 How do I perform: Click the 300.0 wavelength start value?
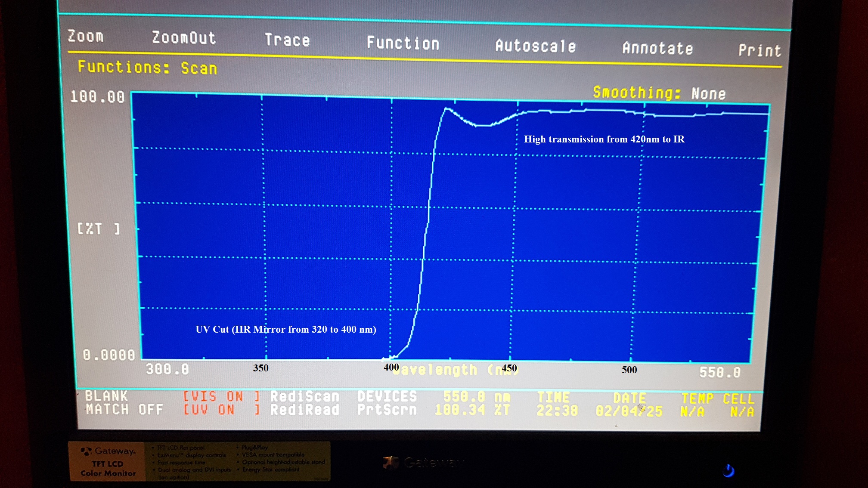167,369
